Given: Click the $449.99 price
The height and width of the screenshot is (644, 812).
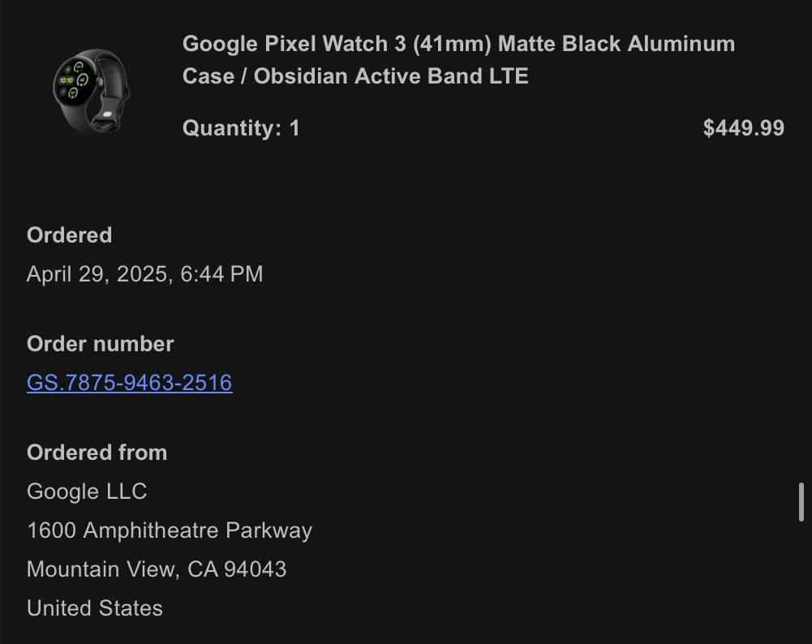Looking at the screenshot, I should 743,128.
